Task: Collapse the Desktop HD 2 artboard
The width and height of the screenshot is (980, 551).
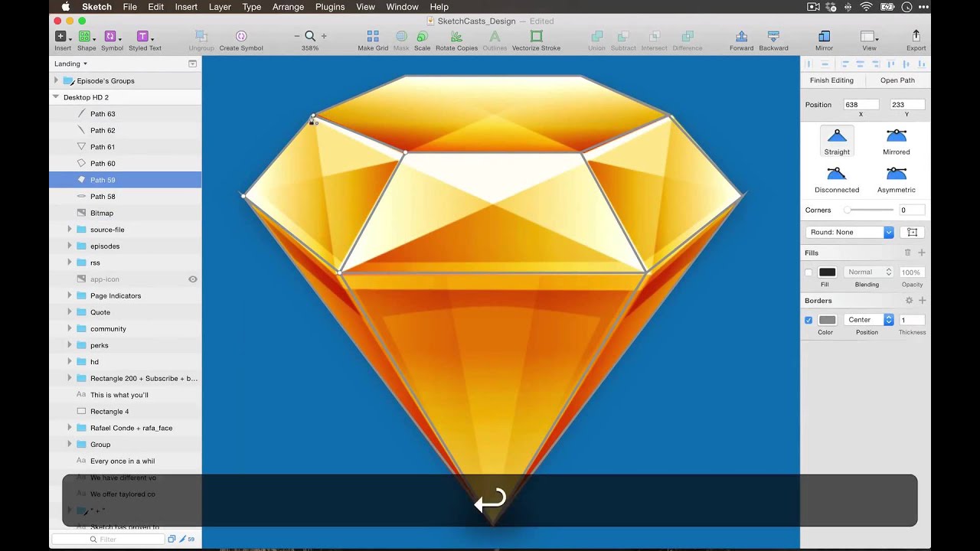Action: [56, 97]
